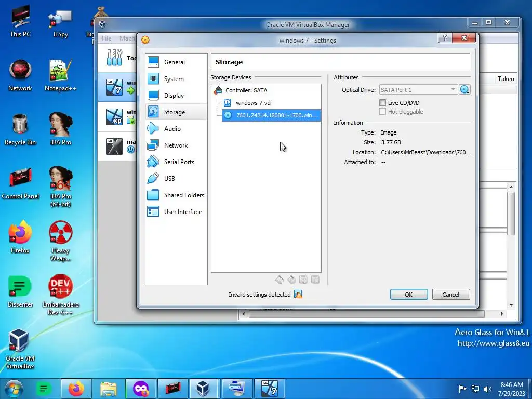Click the horizontal scrollbar right arrow in Manager
This screenshot has height=399, width=532.
point(501,314)
